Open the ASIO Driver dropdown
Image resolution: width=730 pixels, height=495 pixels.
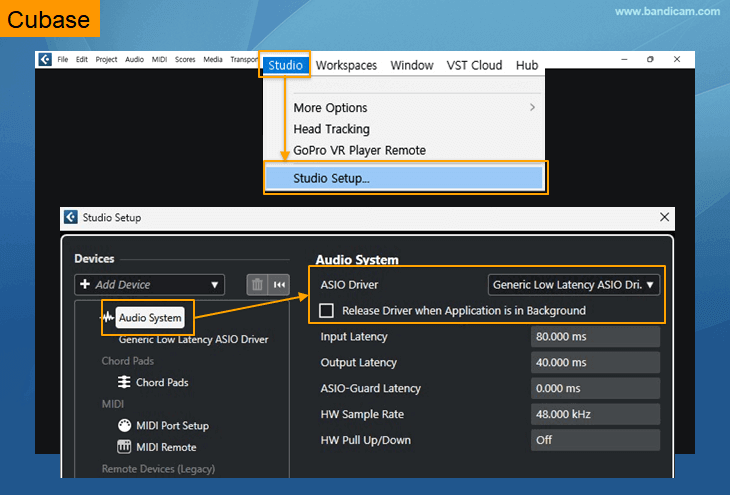(574, 285)
